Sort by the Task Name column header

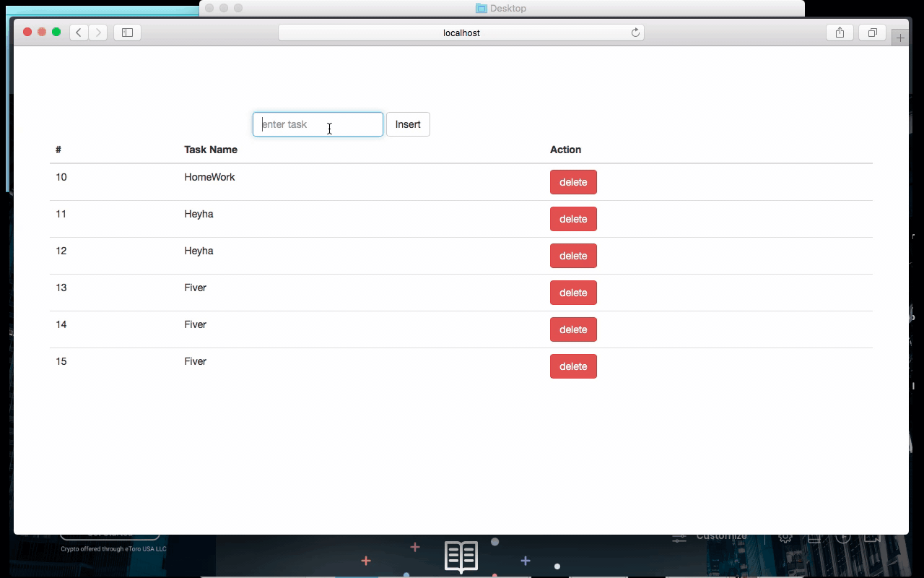tap(211, 150)
